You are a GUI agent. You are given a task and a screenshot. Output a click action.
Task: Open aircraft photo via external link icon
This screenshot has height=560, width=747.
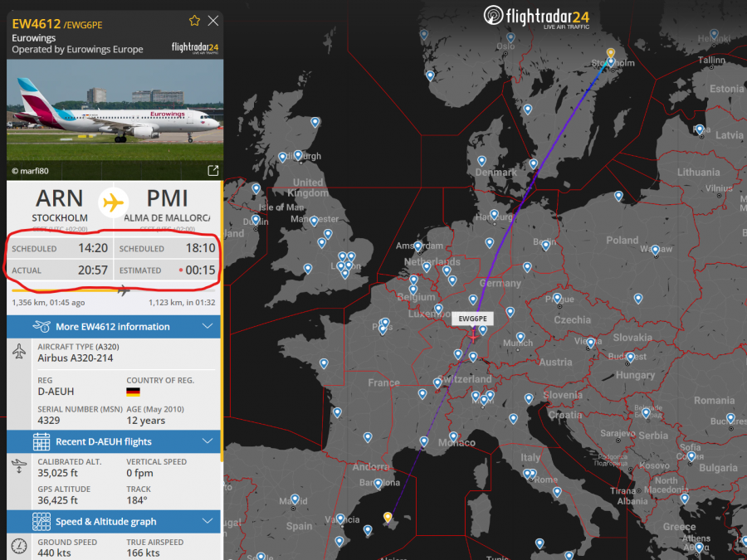click(x=212, y=171)
